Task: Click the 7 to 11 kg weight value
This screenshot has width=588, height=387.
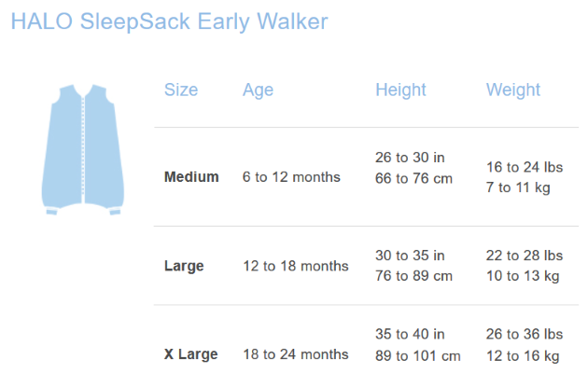Action: coord(518,187)
